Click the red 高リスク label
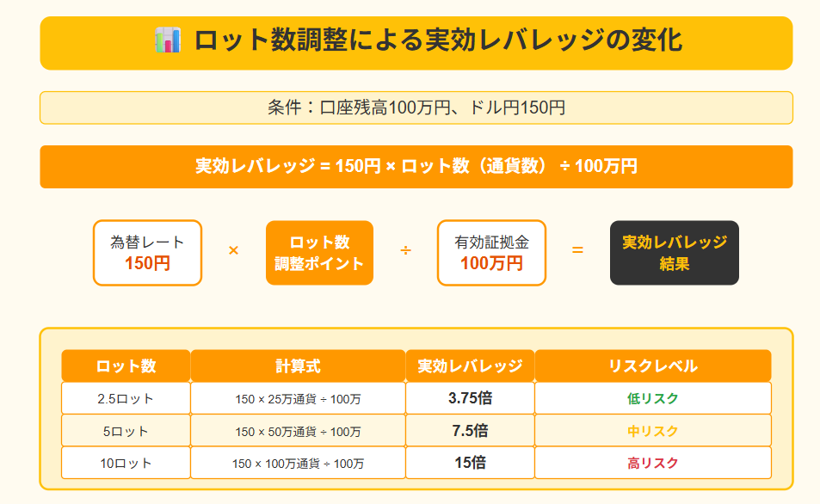The height and width of the screenshot is (504, 820). pyautogui.click(x=653, y=464)
